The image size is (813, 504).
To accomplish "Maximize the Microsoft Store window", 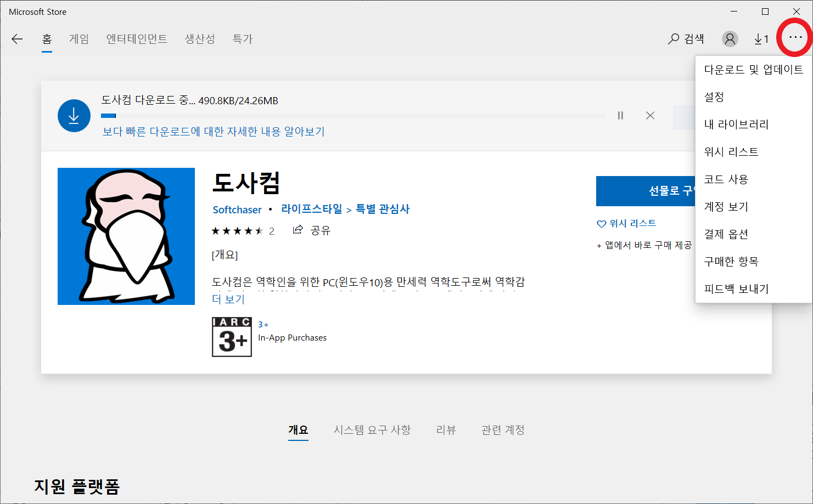I will point(765,12).
